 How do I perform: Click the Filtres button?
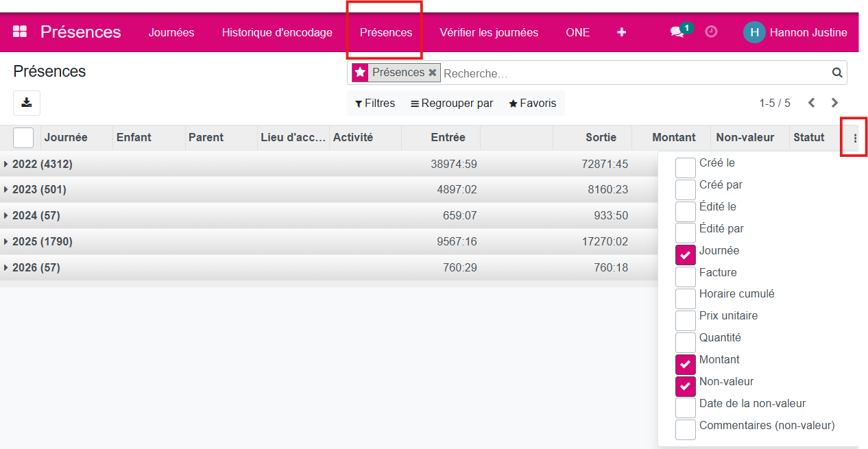(375, 103)
